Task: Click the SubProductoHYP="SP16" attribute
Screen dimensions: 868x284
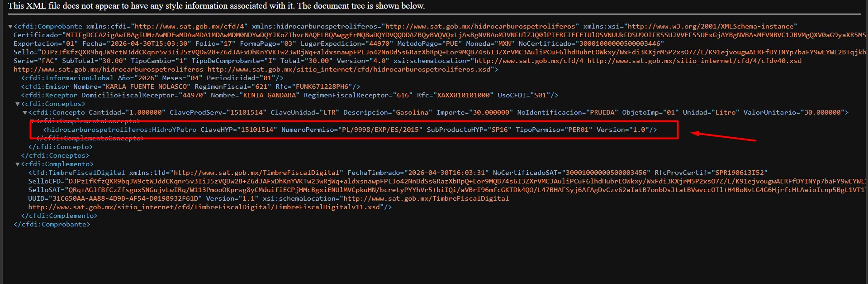Action: [x=469, y=130]
